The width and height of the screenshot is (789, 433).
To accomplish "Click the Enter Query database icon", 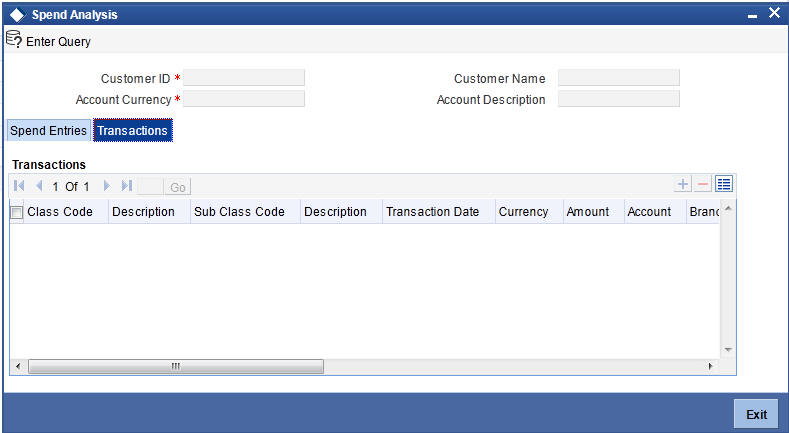I will click(x=14, y=39).
